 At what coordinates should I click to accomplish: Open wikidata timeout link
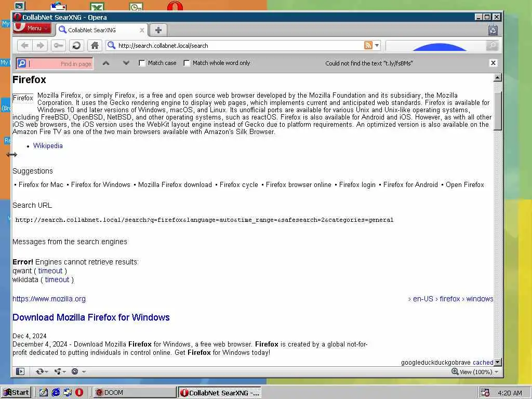[x=57, y=280]
